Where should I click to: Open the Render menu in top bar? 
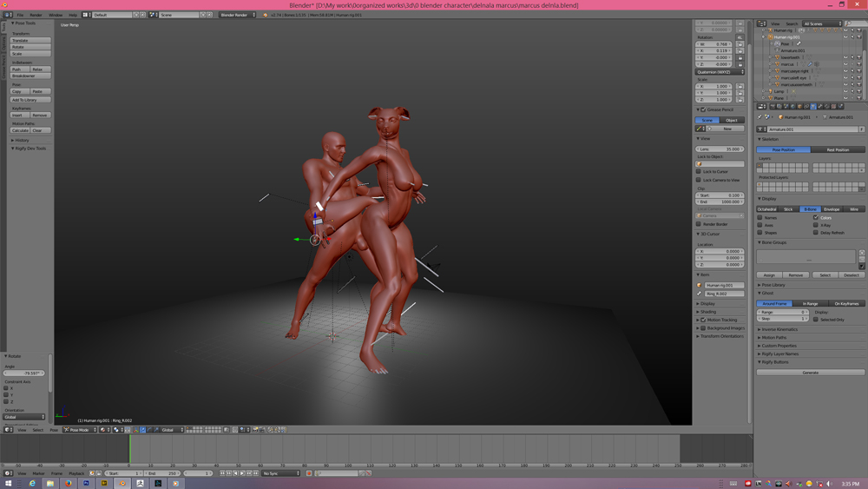[36, 15]
